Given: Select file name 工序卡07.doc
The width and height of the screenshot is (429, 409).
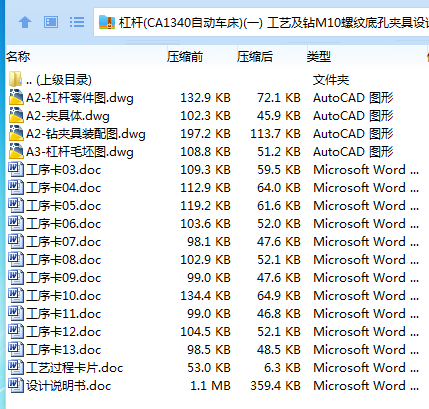Looking at the screenshot, I should point(63,242).
